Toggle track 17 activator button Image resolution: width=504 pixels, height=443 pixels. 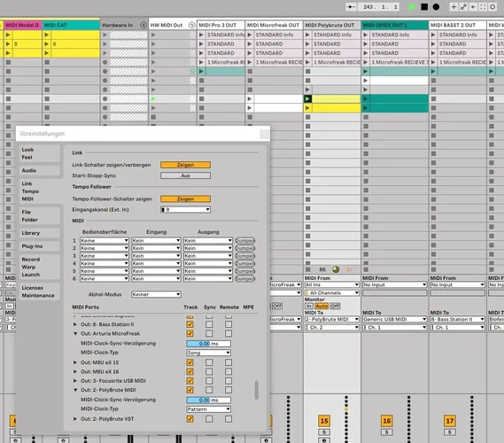[x=450, y=421]
